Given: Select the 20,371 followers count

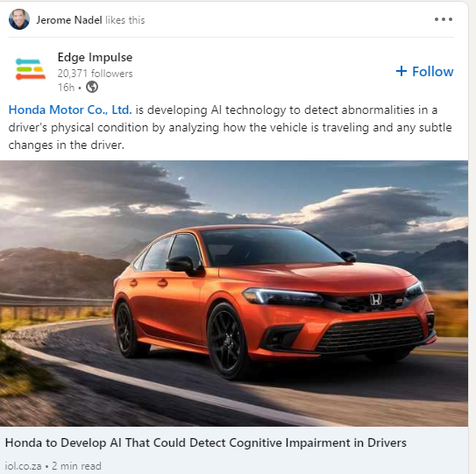Looking at the screenshot, I should pos(95,74).
